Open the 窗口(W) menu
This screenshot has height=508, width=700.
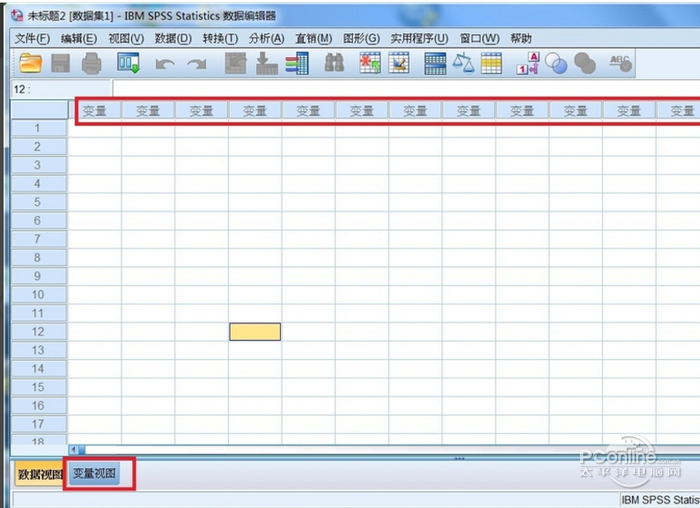(x=479, y=38)
